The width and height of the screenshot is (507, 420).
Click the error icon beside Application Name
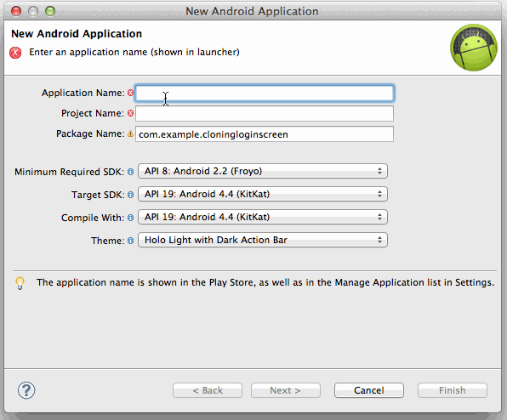pos(130,93)
